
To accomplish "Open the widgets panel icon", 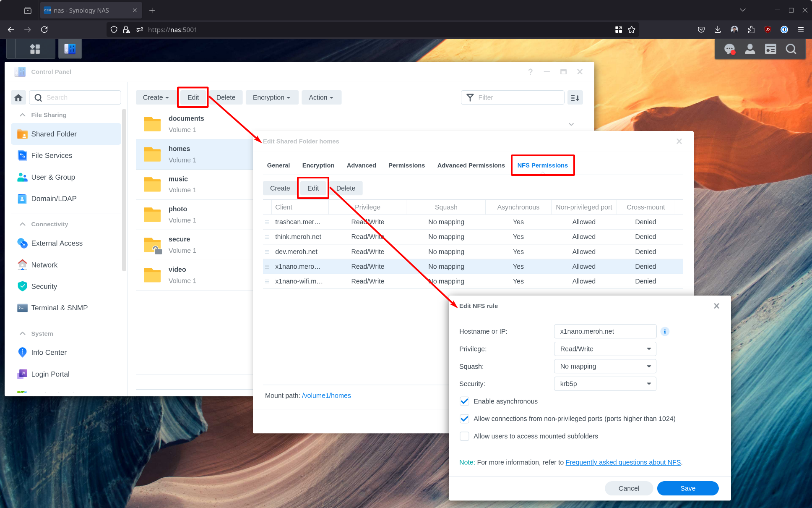I will [770, 49].
